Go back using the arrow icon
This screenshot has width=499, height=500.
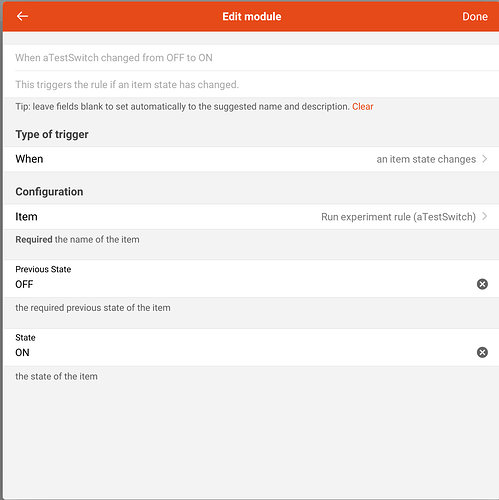[22, 16]
